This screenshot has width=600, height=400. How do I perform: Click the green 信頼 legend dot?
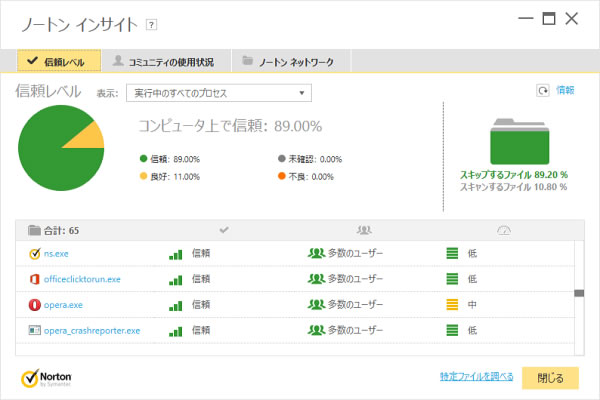tap(143, 158)
